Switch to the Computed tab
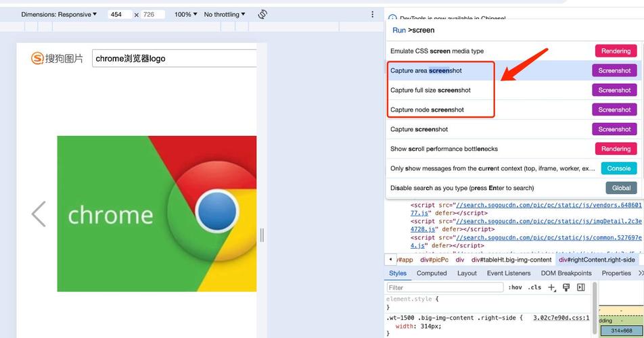644x338 pixels. pos(432,273)
